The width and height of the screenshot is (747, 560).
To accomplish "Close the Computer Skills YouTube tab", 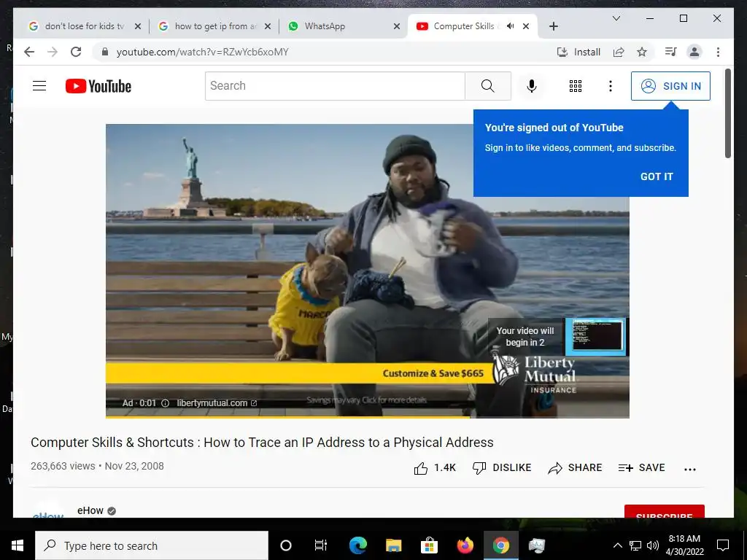I will pos(526,26).
